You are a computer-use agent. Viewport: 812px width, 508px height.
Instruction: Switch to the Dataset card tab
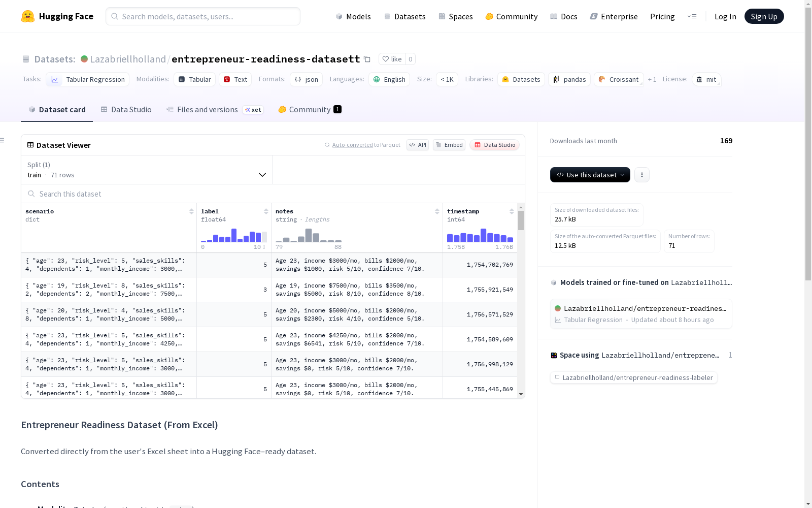pyautogui.click(x=57, y=110)
